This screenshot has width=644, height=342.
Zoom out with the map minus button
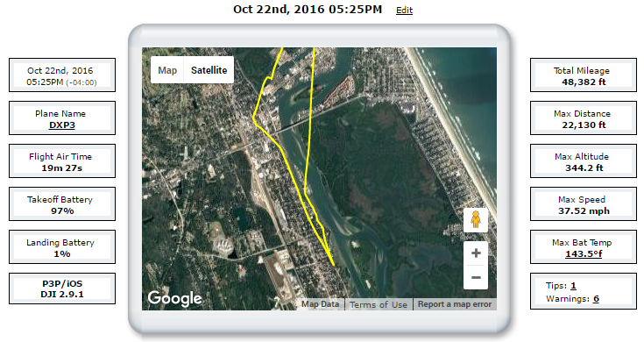coord(476,277)
